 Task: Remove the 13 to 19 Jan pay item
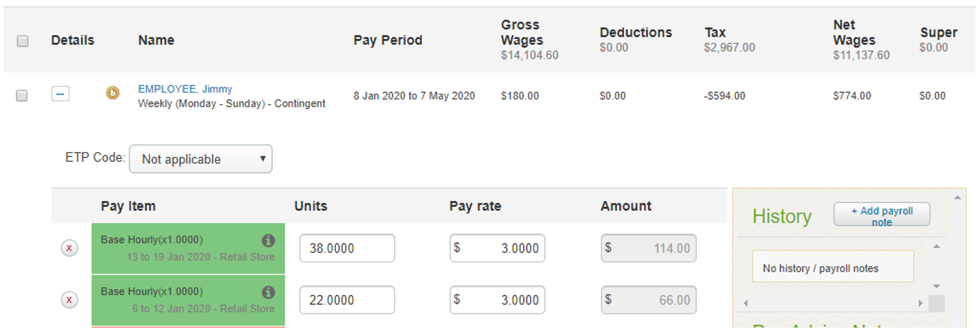[70, 248]
